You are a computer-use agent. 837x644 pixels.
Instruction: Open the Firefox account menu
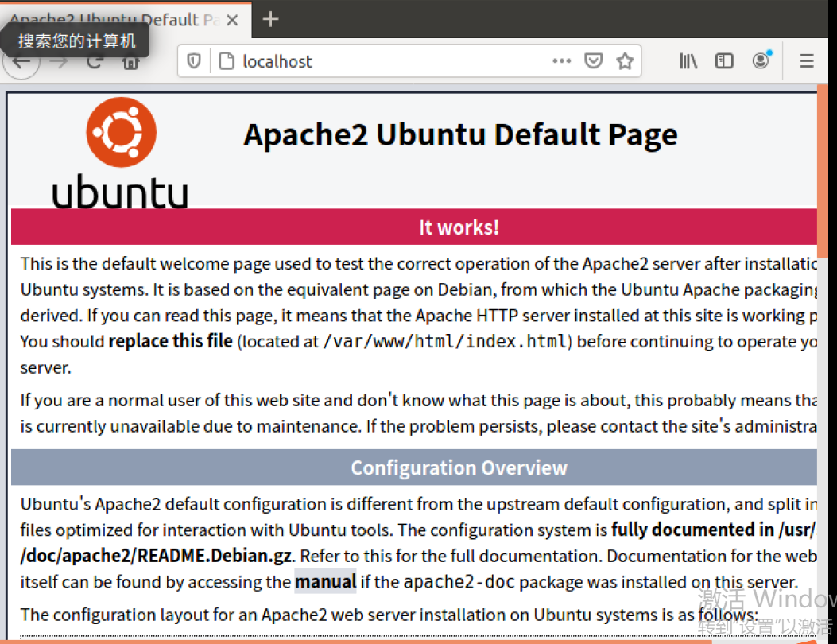click(x=760, y=60)
